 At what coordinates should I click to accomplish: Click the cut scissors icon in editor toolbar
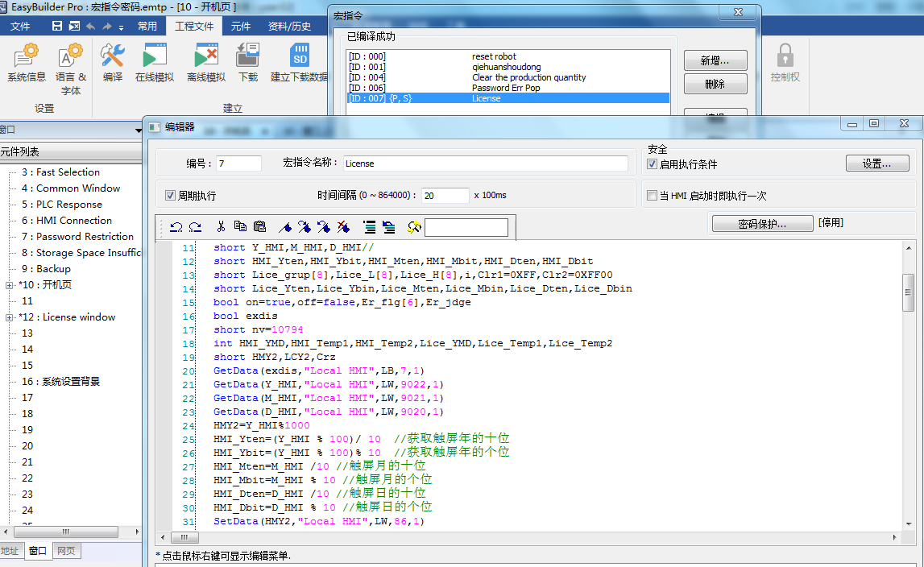coord(222,227)
